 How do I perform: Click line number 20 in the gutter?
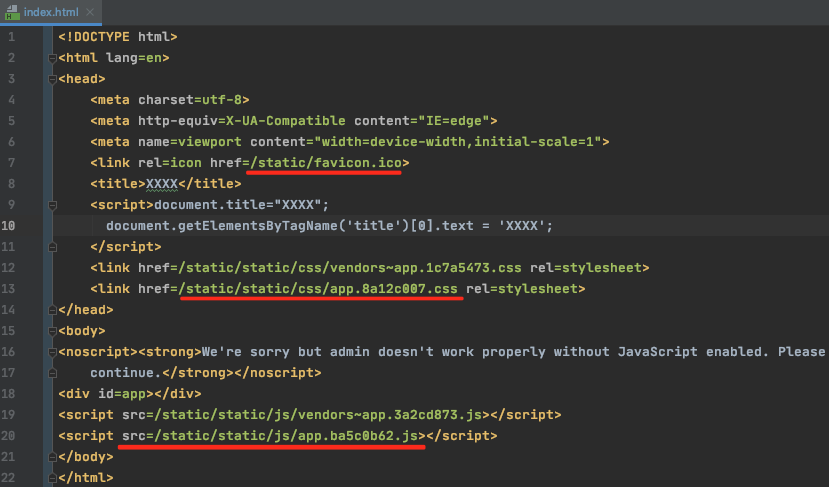8,436
